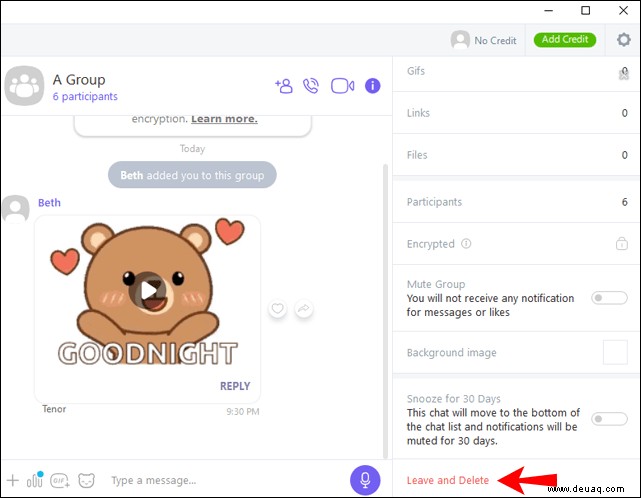The image size is (641, 498).
Task: Click the Leave and Delete link
Action: coord(448,480)
